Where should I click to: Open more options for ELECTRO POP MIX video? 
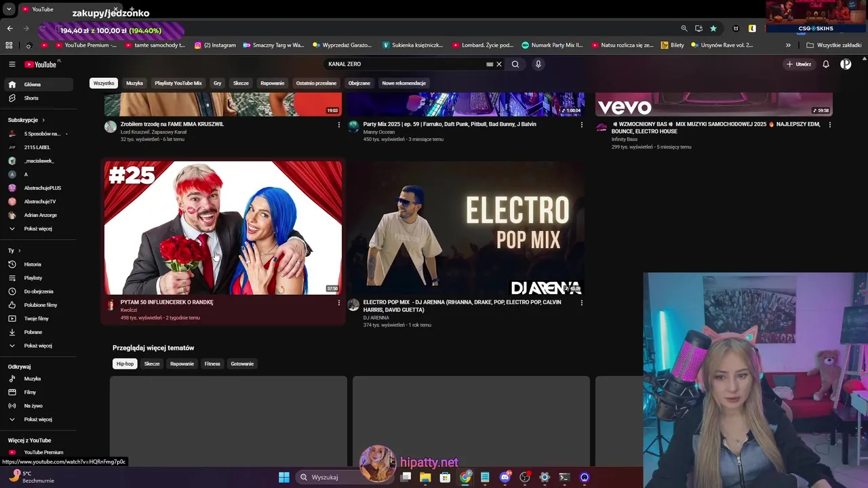click(581, 303)
